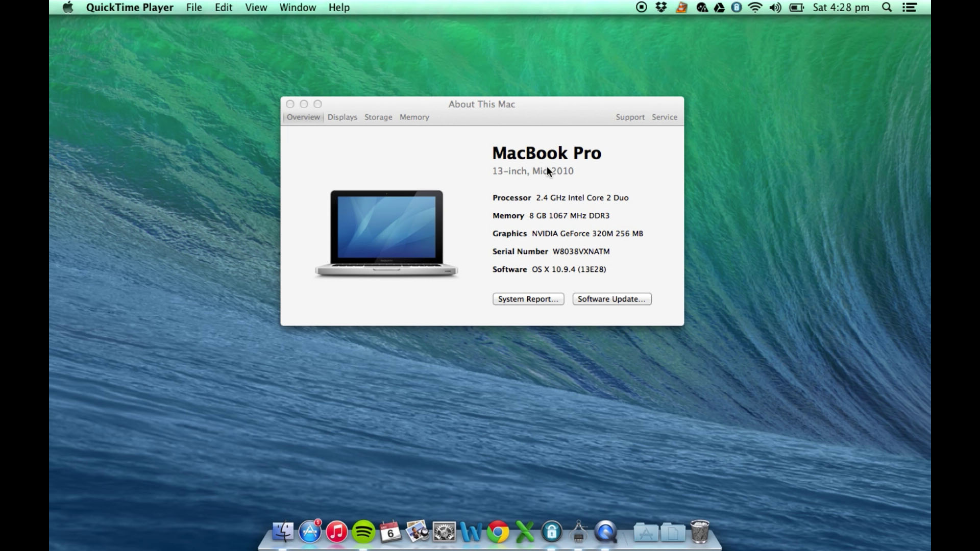Check the battery status icon
The image size is (980, 551).
pos(796,7)
